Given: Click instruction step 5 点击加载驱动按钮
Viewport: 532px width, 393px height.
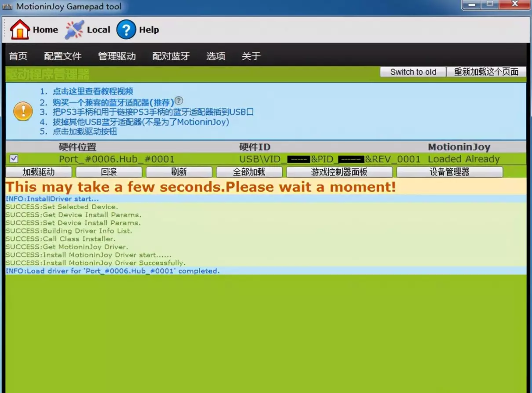Looking at the screenshot, I should point(85,131).
